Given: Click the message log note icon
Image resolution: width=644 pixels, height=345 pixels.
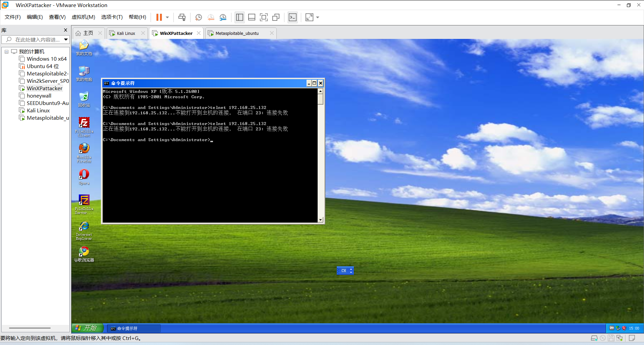Looking at the screenshot, I should click(x=632, y=338).
